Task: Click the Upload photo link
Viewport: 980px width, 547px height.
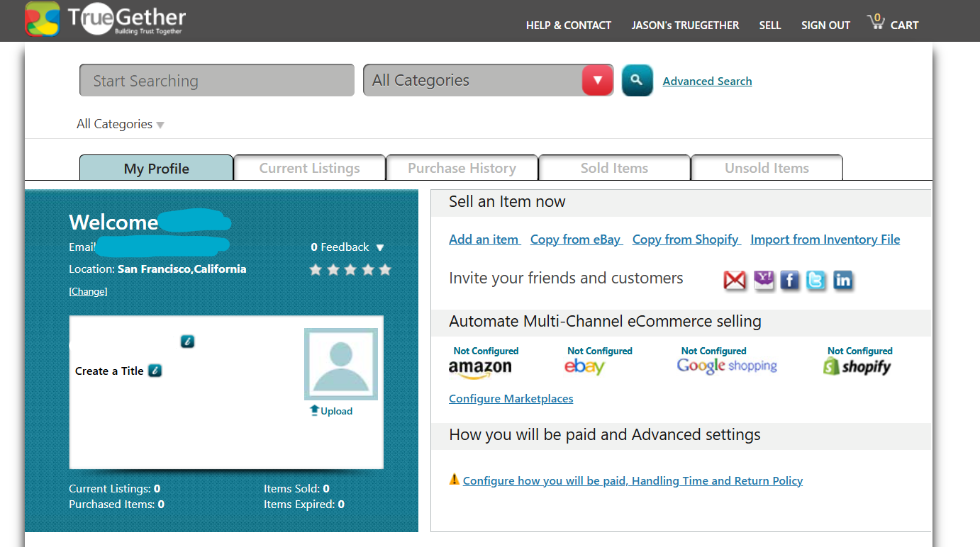Action: click(x=331, y=411)
